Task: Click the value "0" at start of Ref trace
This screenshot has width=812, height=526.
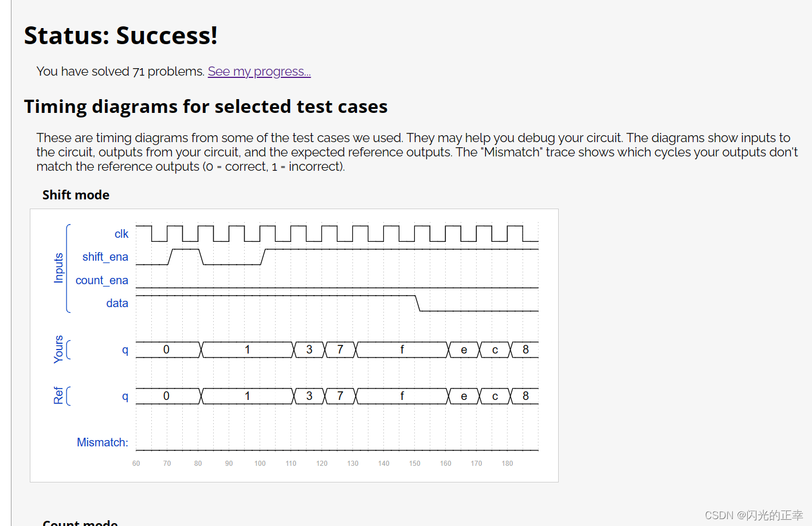Action: [x=166, y=396]
